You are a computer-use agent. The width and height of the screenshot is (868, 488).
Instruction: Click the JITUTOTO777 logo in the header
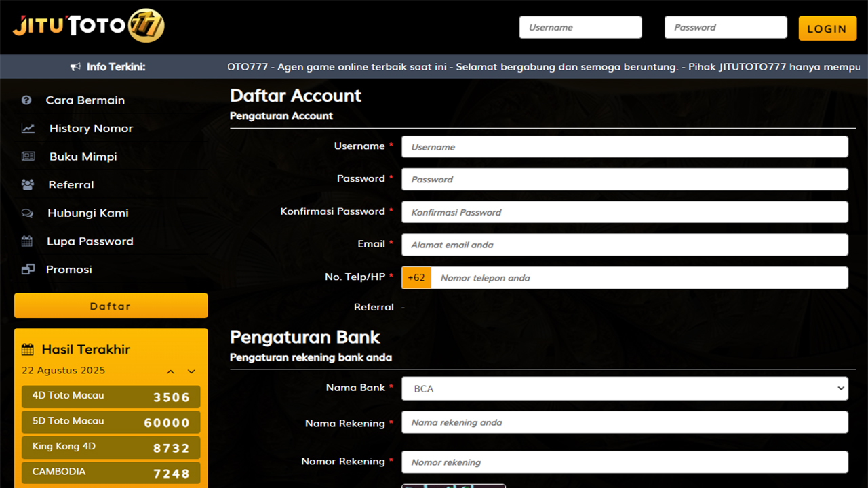pyautogui.click(x=88, y=26)
